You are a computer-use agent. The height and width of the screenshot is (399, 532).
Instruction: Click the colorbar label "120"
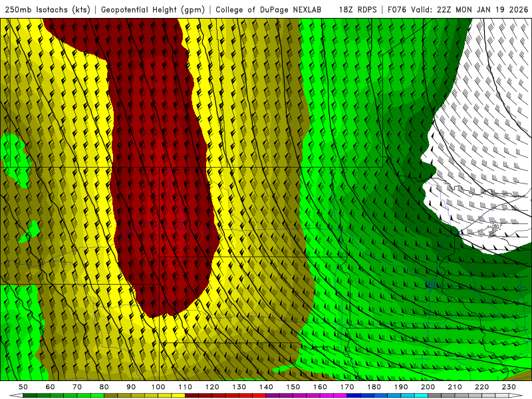[212, 387]
